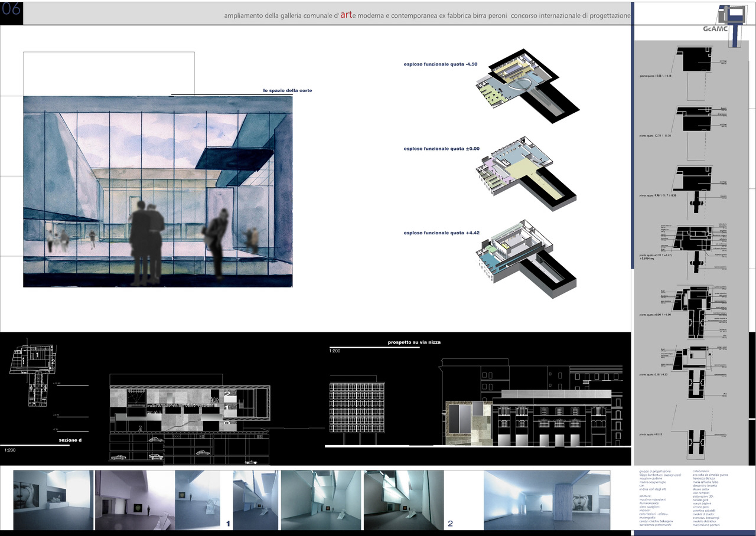Click the render number '2' in the bottom strip

[x=451, y=524]
